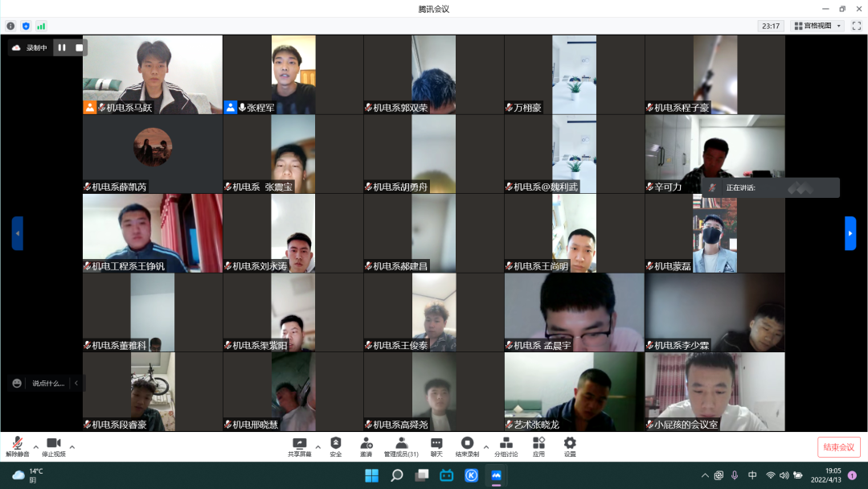The image size is (868, 489).
Task: Open the apps icon
Action: [x=538, y=447]
